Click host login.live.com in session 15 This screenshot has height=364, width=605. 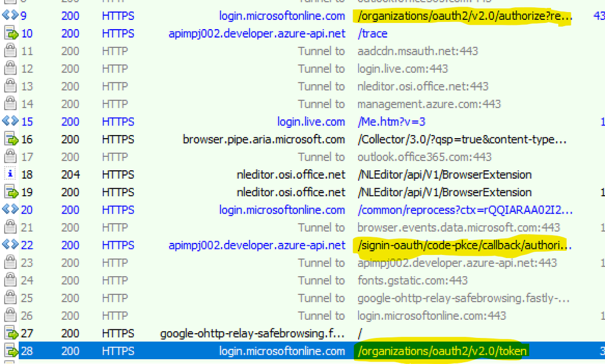(x=311, y=122)
